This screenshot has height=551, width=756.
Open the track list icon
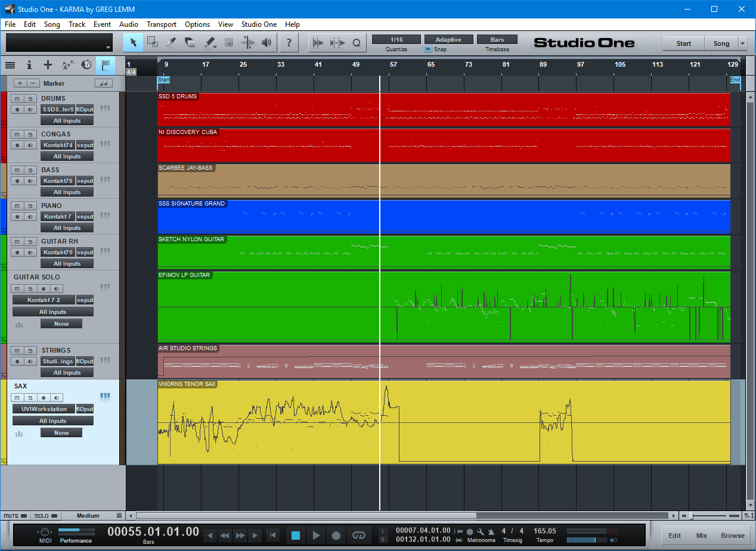(10, 65)
